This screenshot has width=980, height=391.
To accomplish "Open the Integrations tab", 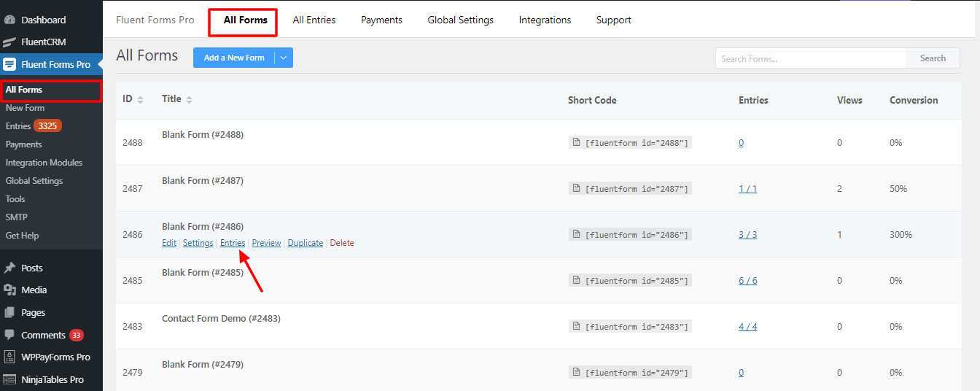I will [x=545, y=20].
